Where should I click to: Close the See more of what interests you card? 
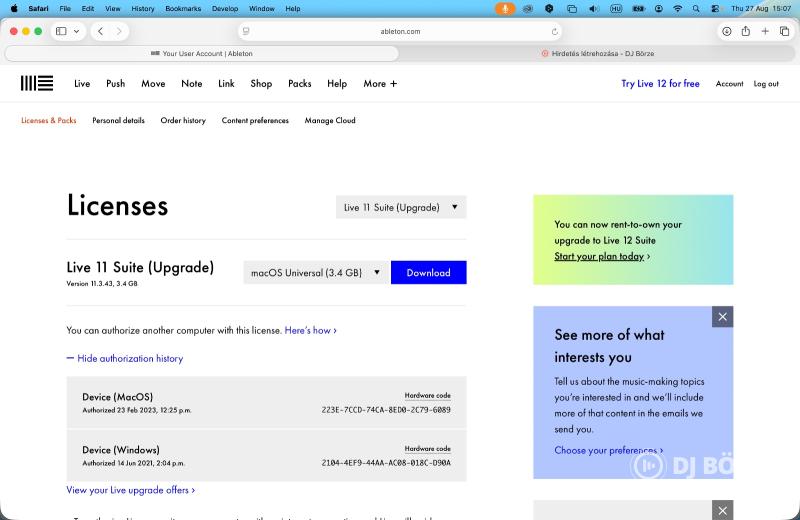(722, 317)
